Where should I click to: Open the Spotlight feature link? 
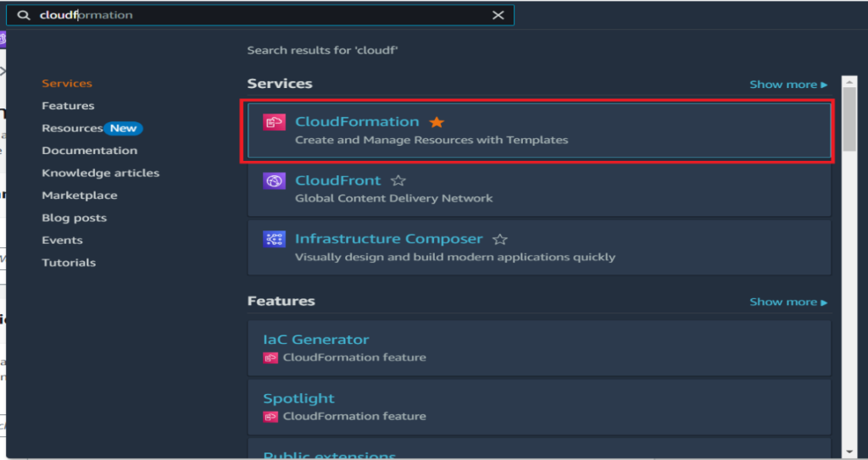[x=298, y=398]
